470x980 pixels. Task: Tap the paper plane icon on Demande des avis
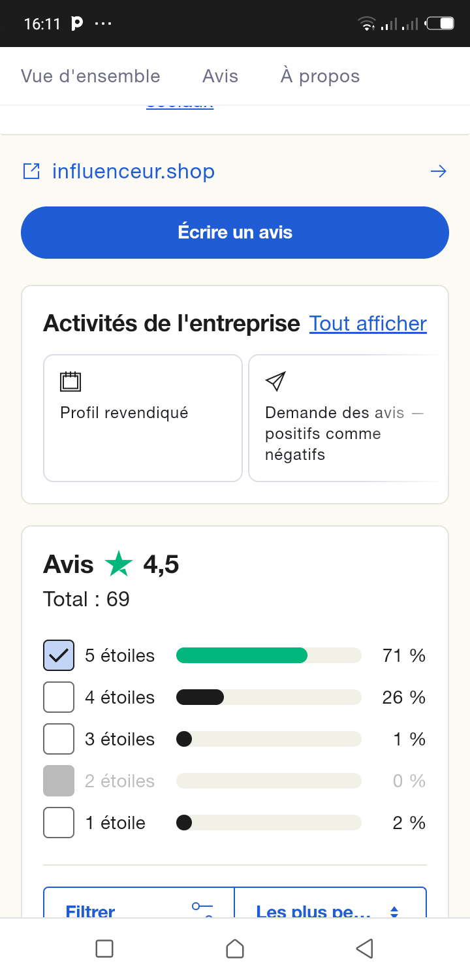(275, 382)
